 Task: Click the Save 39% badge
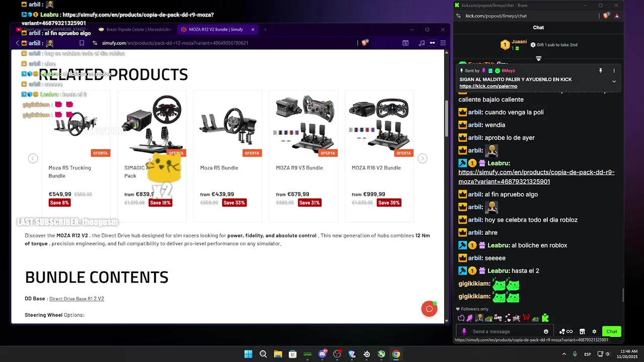388,203
